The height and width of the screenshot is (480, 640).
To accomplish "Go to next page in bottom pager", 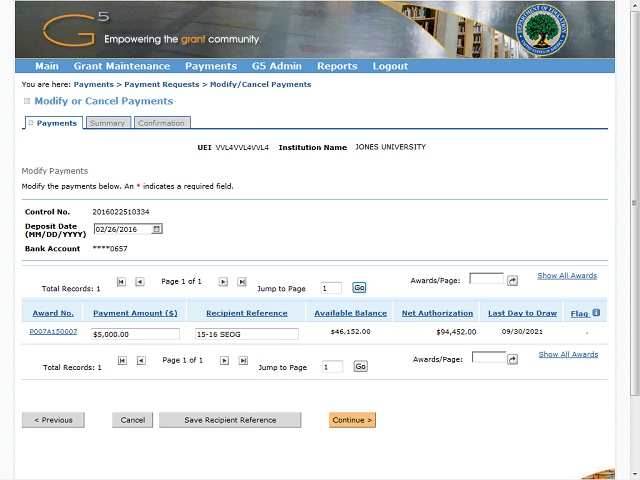I will pos(224,360).
